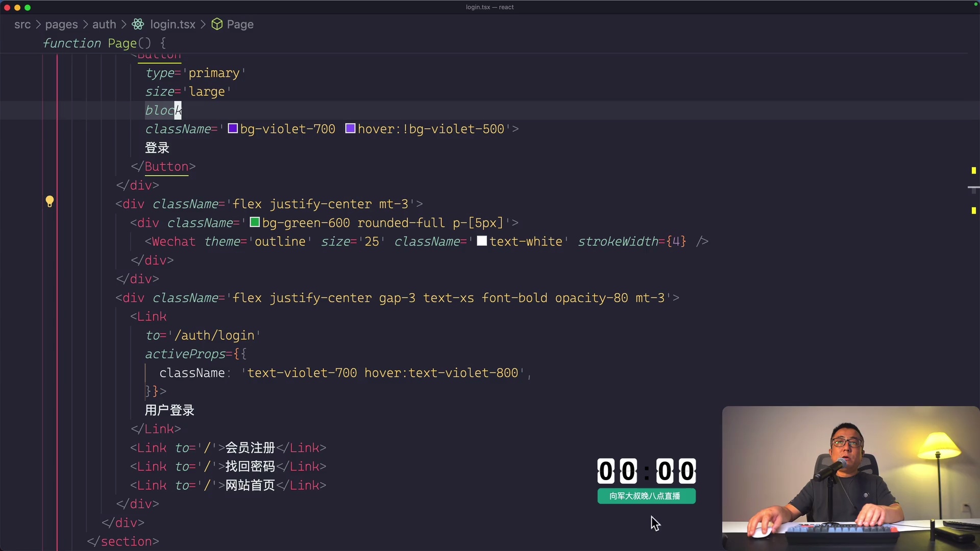Click the bg-green-600 color swatch

click(x=255, y=222)
